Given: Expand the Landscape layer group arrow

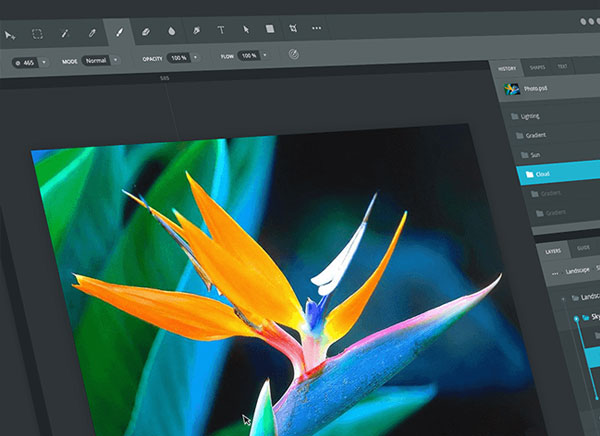Looking at the screenshot, I should pos(563,299).
